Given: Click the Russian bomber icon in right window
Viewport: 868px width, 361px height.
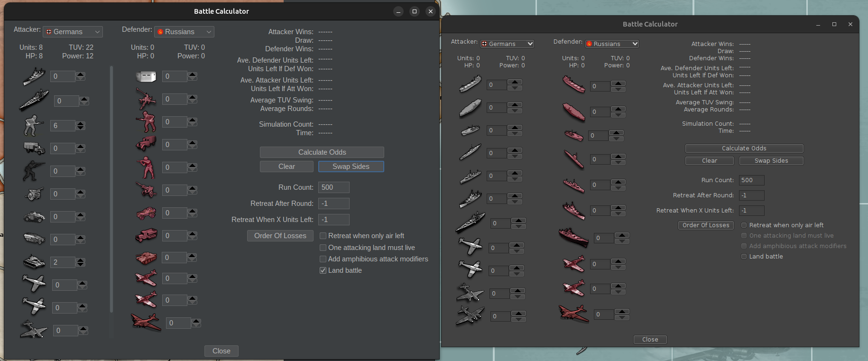Looking at the screenshot, I should (x=574, y=314).
